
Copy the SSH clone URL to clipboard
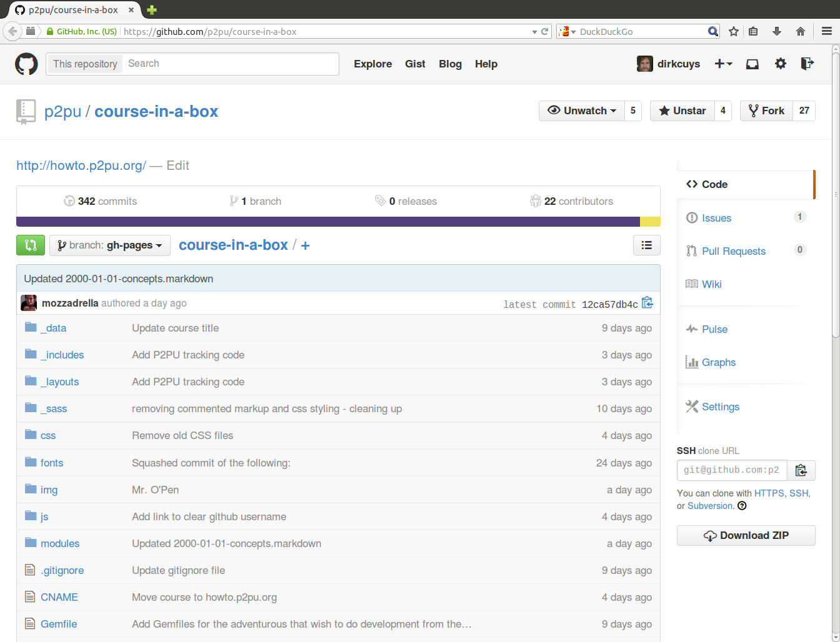click(x=801, y=470)
